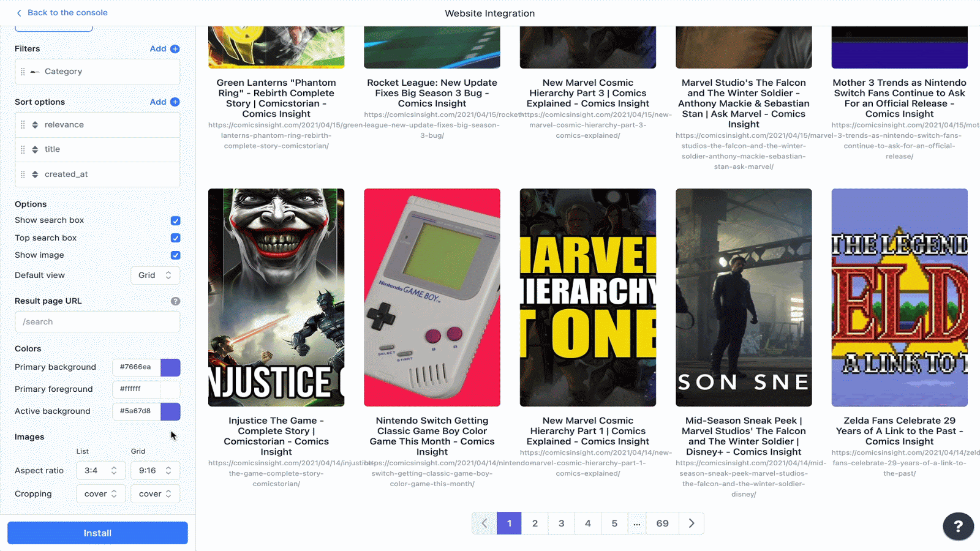Click the Category filter row

coord(97,72)
